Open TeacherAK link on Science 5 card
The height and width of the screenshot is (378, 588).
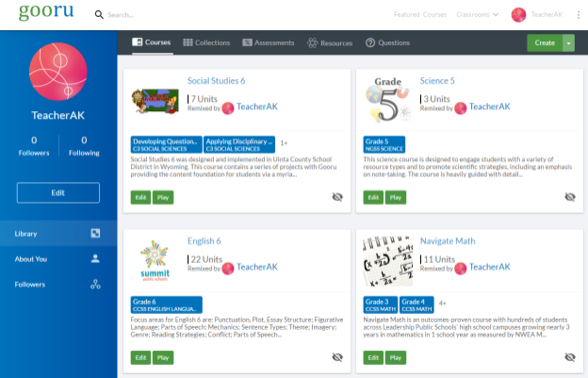490,107
